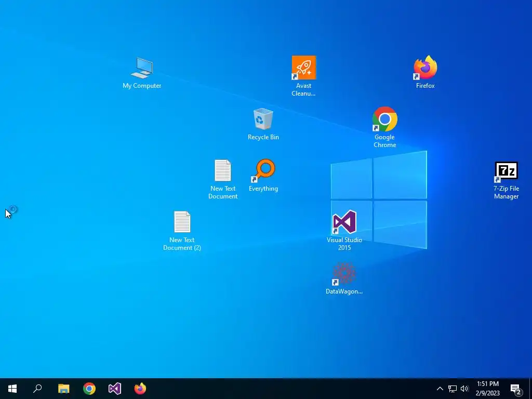The height and width of the screenshot is (399, 532).
Task: Select the Google Chrome desktop shortcut
Action: coord(385,128)
